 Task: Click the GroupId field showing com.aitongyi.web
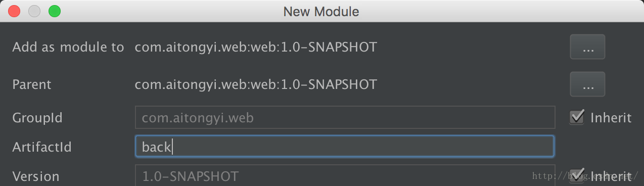pos(345,117)
